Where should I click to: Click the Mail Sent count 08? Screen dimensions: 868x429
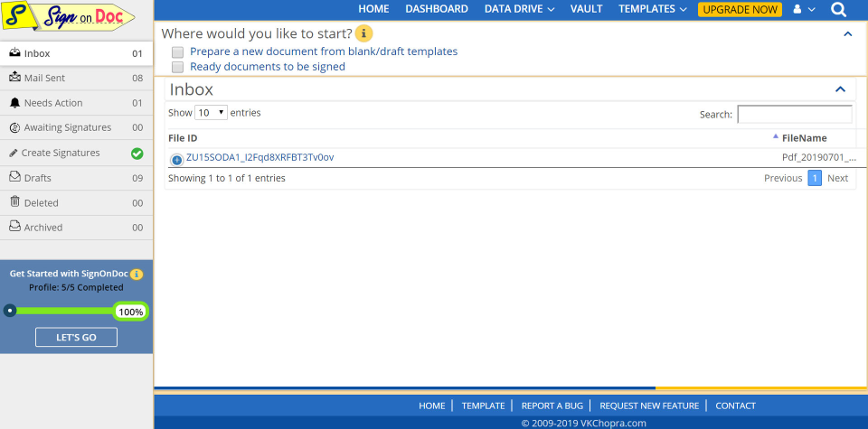point(137,78)
